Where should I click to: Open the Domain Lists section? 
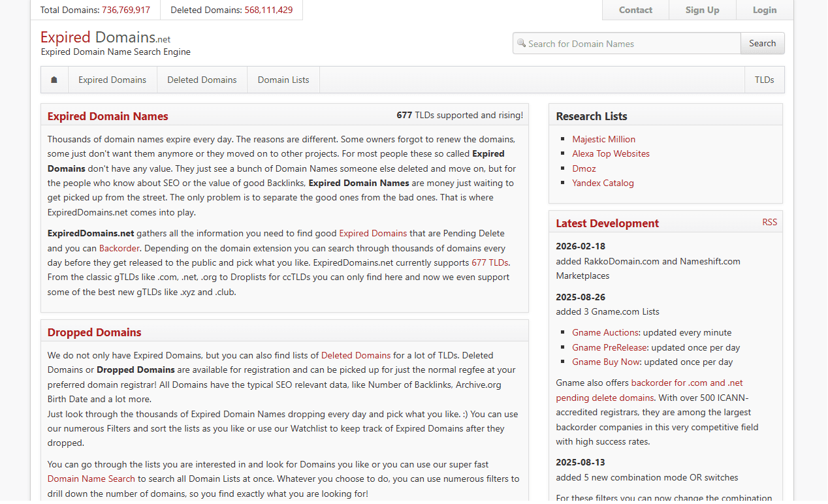point(283,79)
